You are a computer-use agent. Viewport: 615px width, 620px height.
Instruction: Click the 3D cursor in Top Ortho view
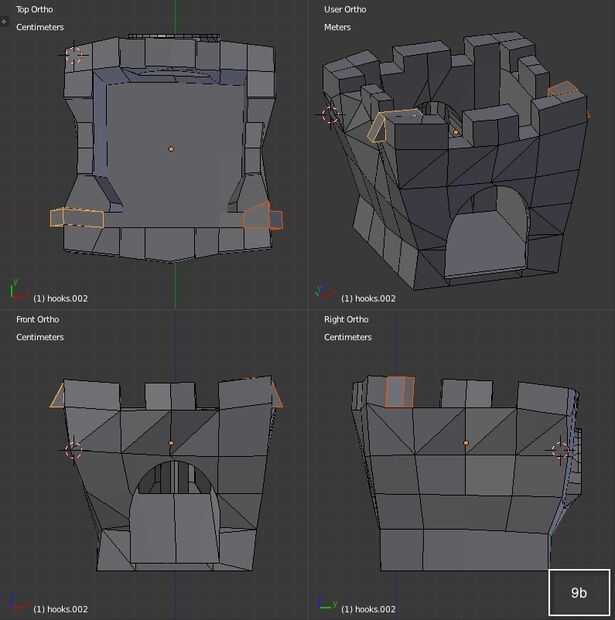tap(74, 55)
